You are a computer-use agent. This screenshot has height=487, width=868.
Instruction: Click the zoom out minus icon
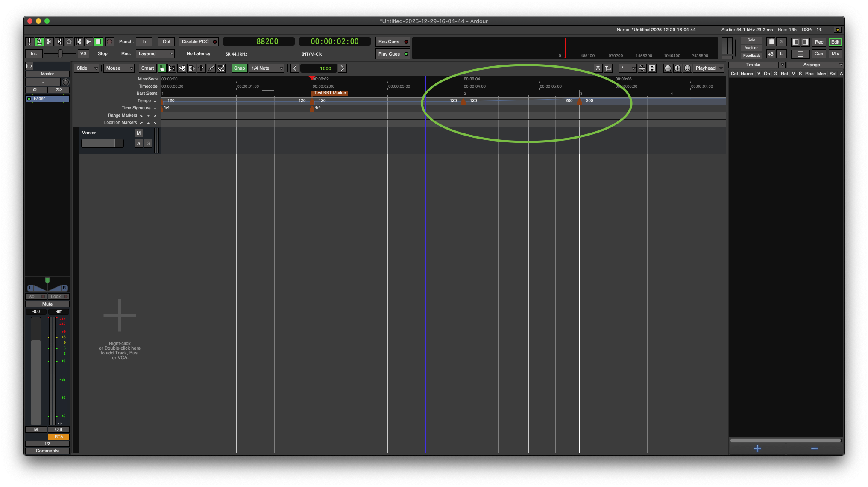(x=668, y=68)
